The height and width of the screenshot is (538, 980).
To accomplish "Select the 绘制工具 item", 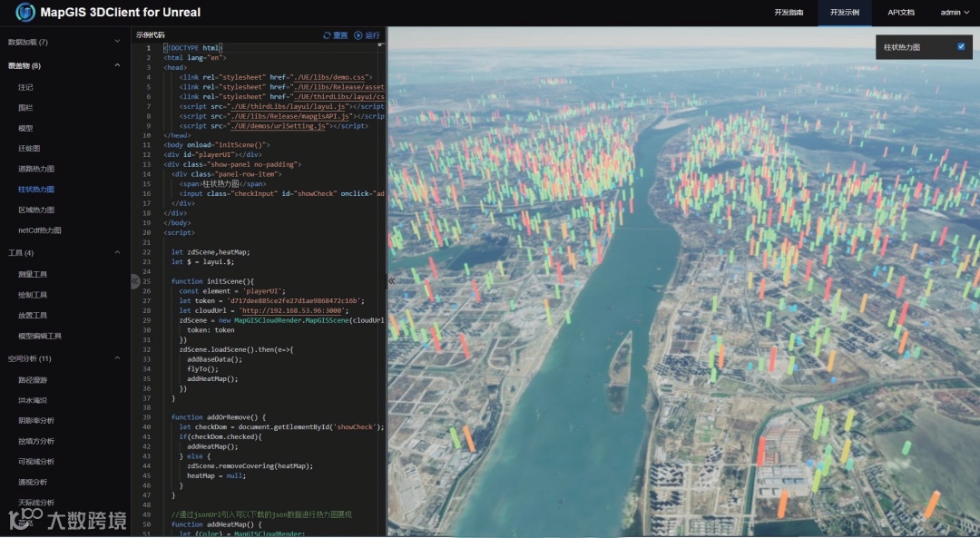I will [x=33, y=295].
